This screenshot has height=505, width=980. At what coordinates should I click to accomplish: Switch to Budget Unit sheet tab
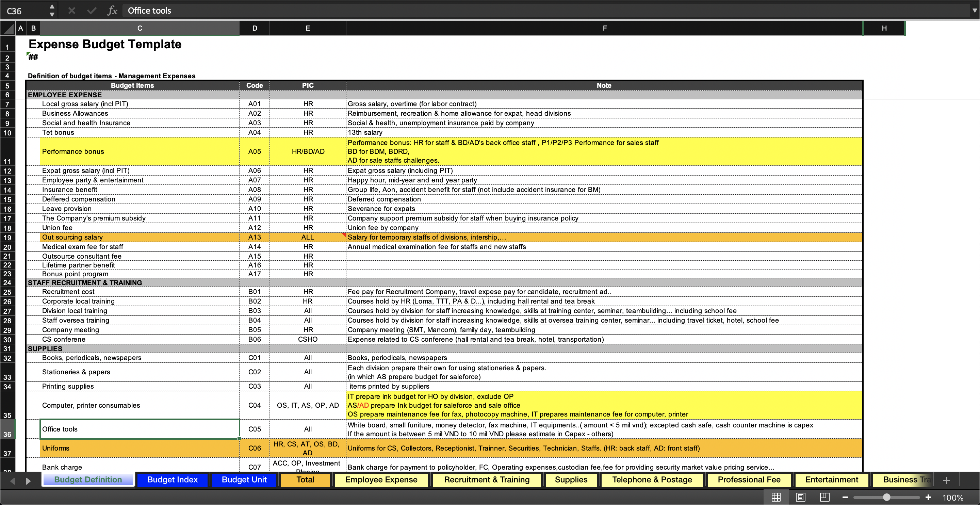tap(244, 479)
